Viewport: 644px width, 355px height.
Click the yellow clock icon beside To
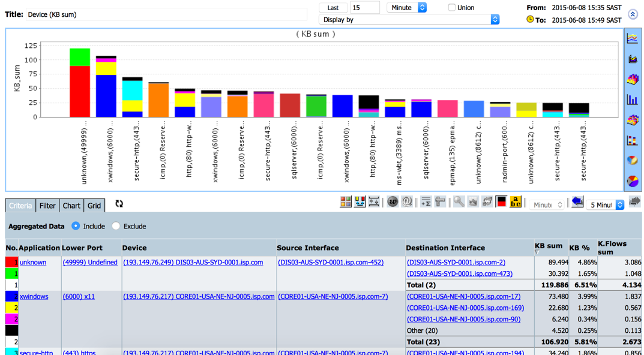tap(530, 19)
